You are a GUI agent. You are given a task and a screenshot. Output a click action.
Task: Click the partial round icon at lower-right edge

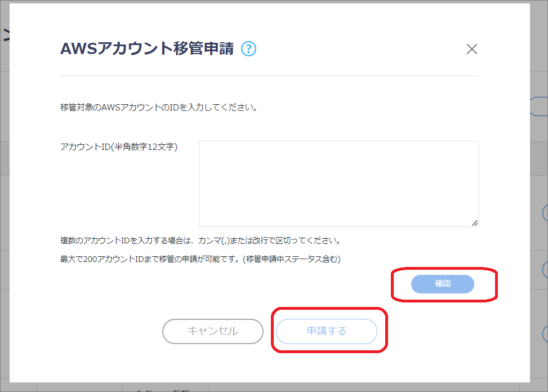545,333
